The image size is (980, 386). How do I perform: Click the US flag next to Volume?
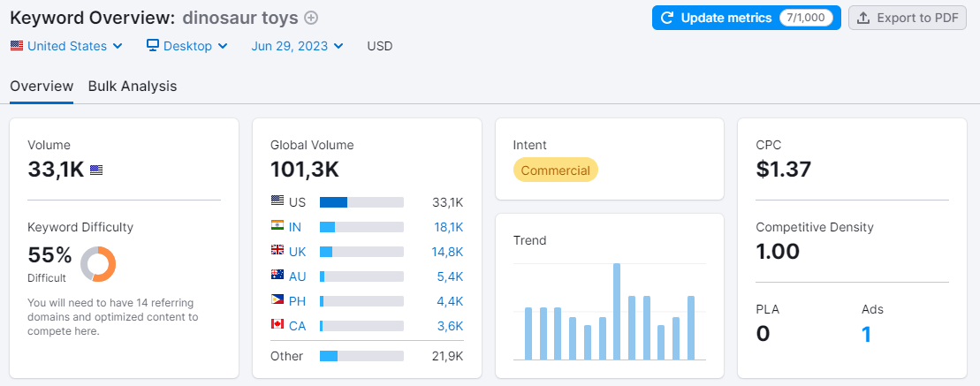96,170
